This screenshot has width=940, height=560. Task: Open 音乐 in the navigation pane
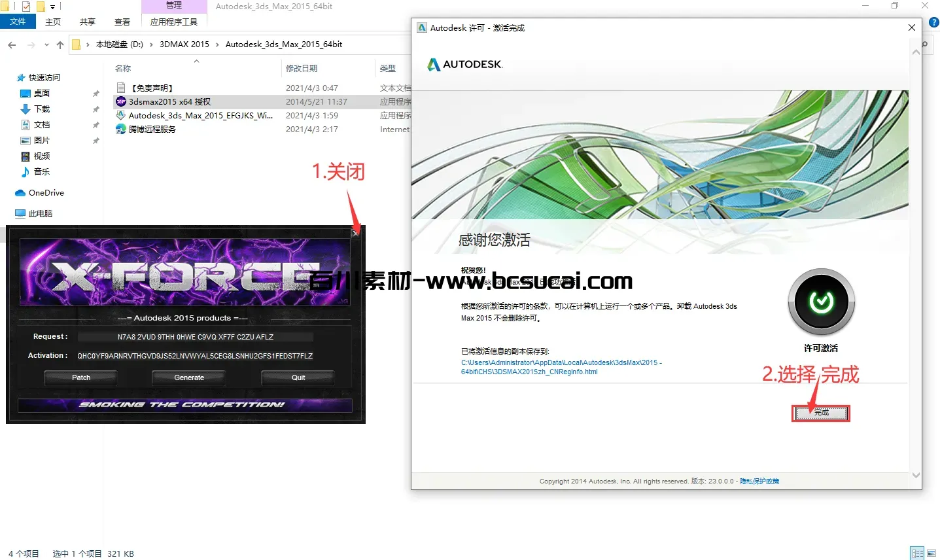[x=42, y=171]
